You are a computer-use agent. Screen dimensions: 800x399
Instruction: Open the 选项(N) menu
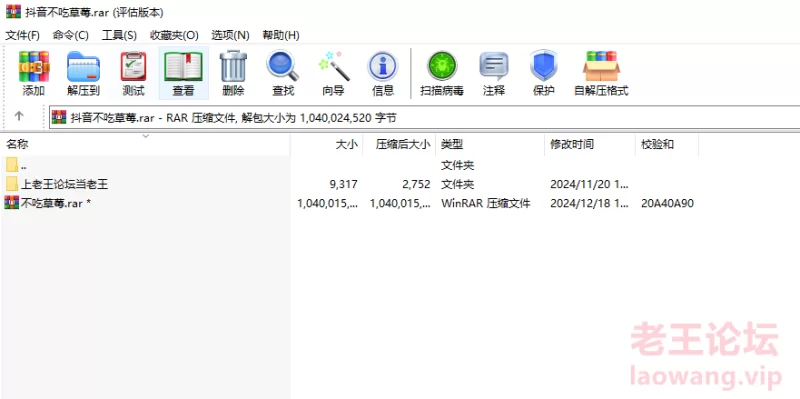pos(231,35)
